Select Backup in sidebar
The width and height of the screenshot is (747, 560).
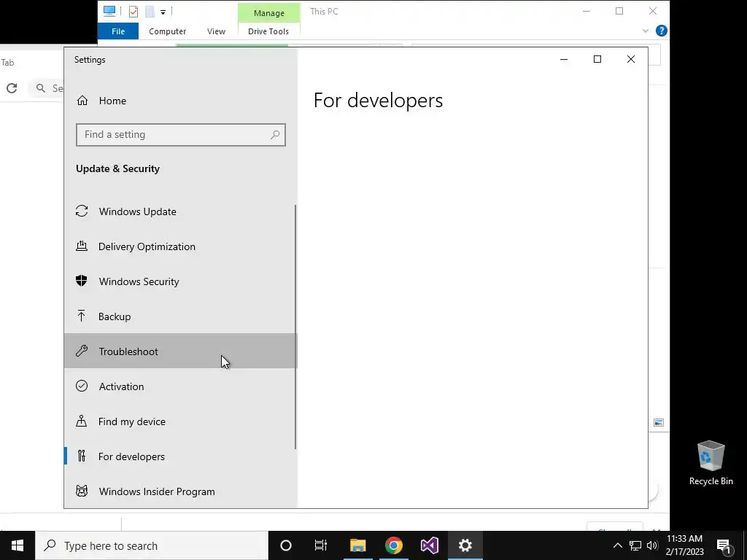coord(181,316)
